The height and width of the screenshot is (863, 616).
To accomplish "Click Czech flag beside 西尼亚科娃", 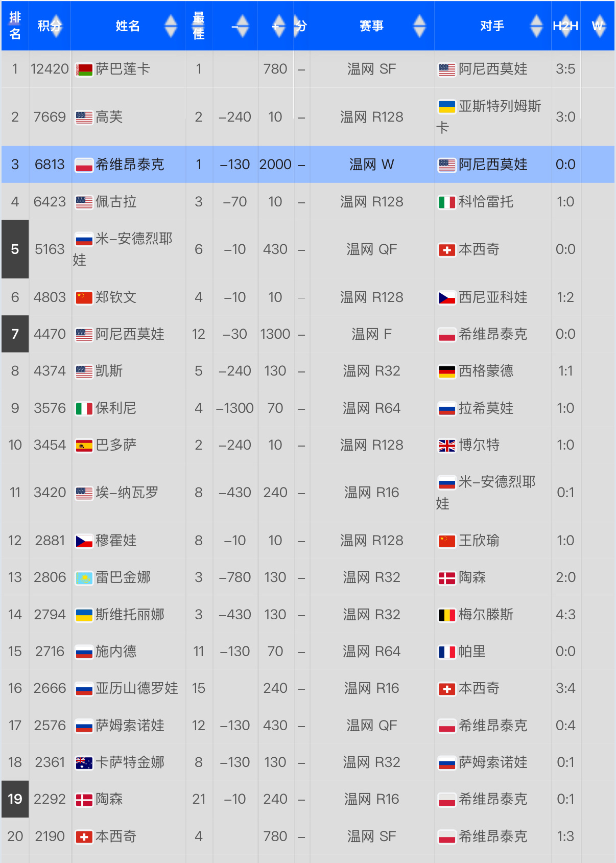I will [447, 298].
